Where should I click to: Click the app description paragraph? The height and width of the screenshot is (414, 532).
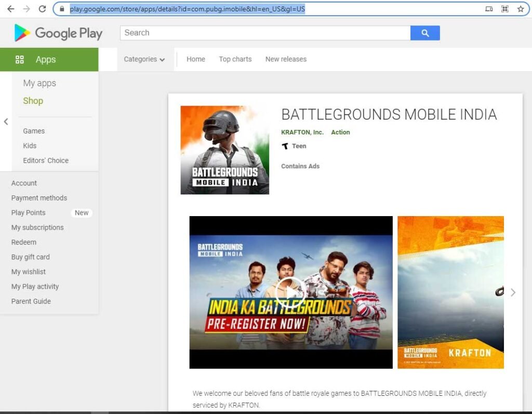click(339, 399)
